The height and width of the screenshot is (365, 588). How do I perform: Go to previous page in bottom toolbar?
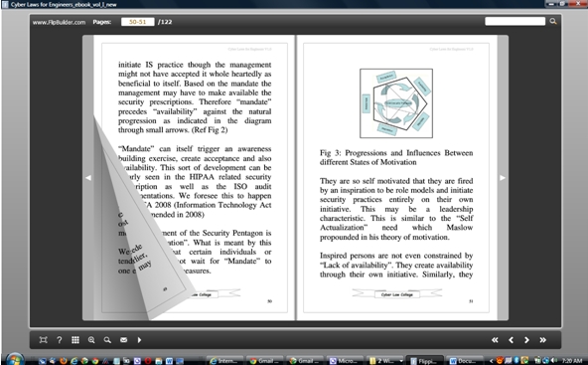pyautogui.click(x=511, y=340)
